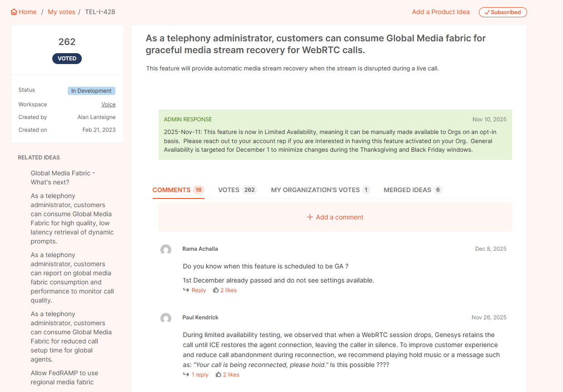The width and height of the screenshot is (563, 392).
Task: Click the Home icon in breadcrumb
Action: 14,12
